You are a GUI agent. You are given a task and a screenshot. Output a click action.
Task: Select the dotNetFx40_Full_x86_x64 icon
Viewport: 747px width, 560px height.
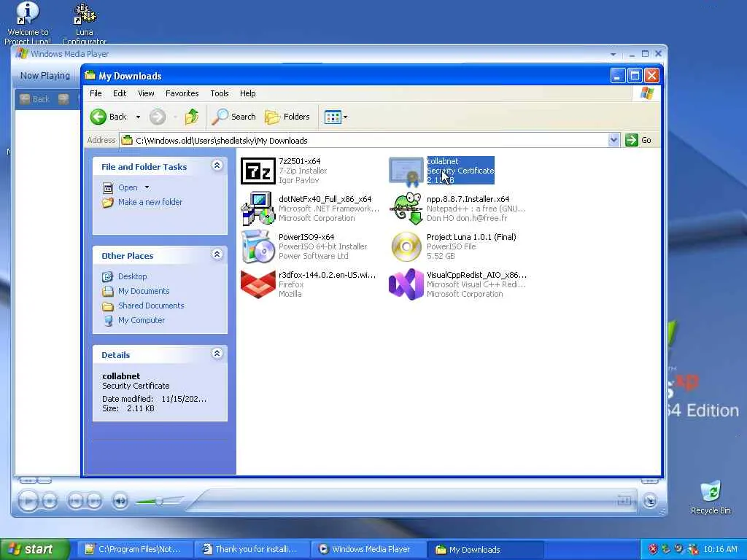(258, 209)
